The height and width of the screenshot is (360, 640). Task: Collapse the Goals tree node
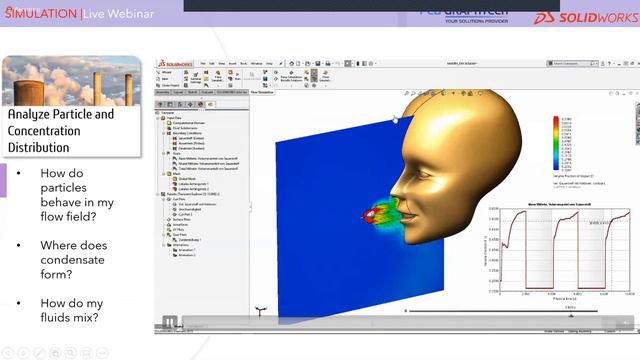164,153
